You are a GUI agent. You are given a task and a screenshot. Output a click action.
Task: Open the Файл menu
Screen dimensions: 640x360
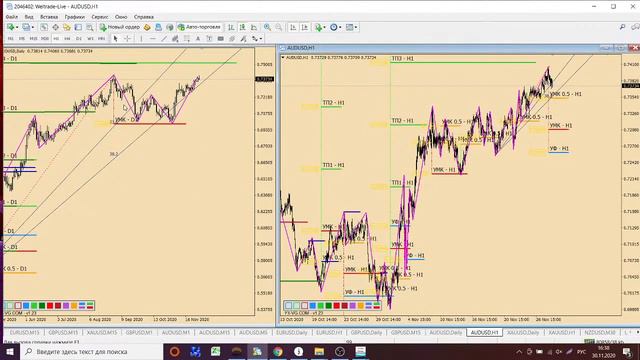(x=12, y=17)
